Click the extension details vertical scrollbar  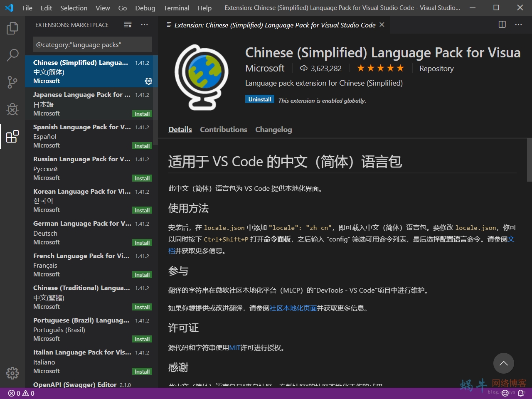(x=529, y=160)
